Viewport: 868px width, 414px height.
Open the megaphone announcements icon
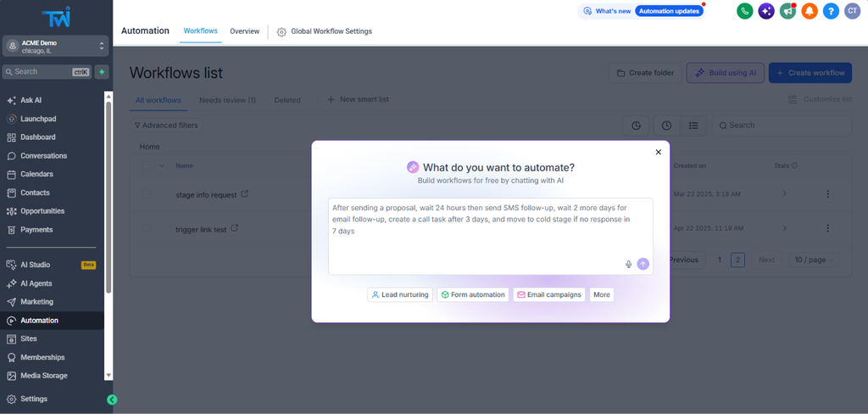pyautogui.click(x=787, y=11)
